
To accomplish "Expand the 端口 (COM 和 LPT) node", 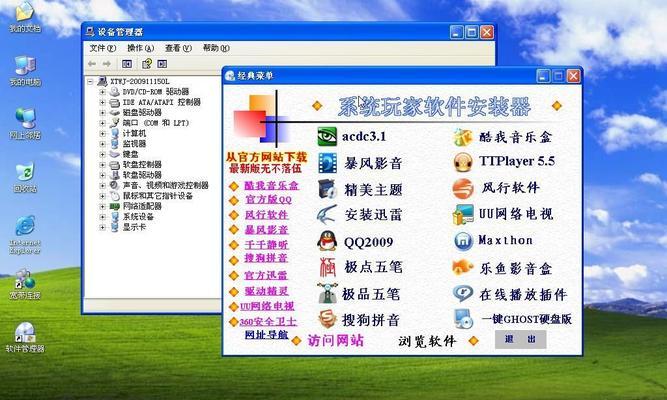I will pyautogui.click(x=102, y=123).
